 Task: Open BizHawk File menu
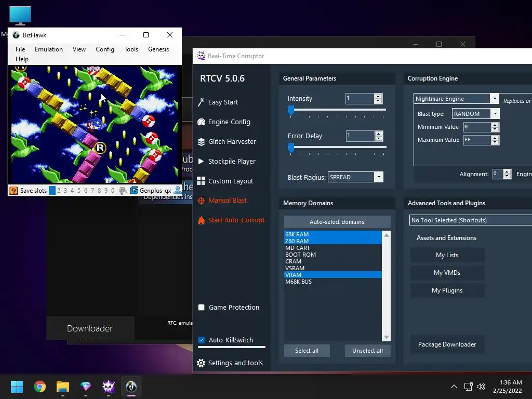(x=20, y=49)
